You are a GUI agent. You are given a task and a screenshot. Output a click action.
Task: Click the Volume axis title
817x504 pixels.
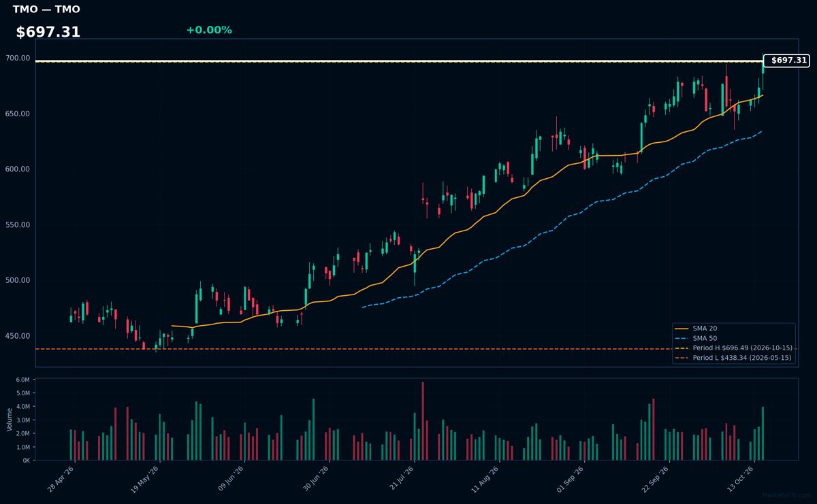[10, 419]
